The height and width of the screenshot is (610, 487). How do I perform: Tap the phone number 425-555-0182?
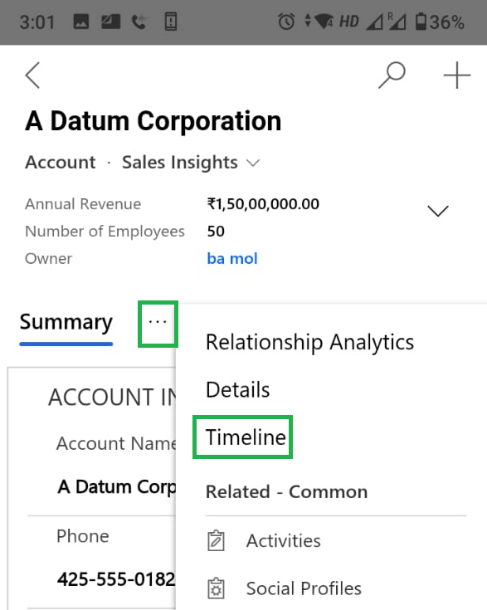click(116, 579)
